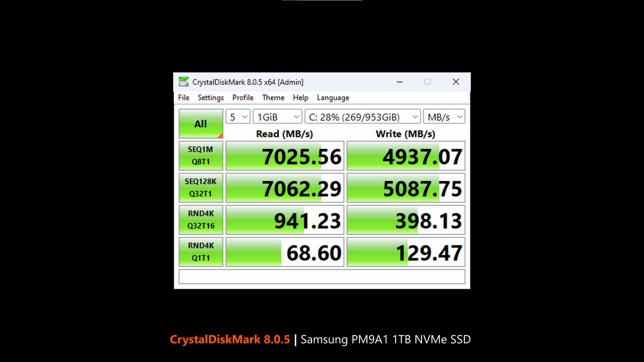Viewport: 644px width, 362px height.
Task: Click the RND4K Q32T16 write result 398.13
Action: (406, 220)
